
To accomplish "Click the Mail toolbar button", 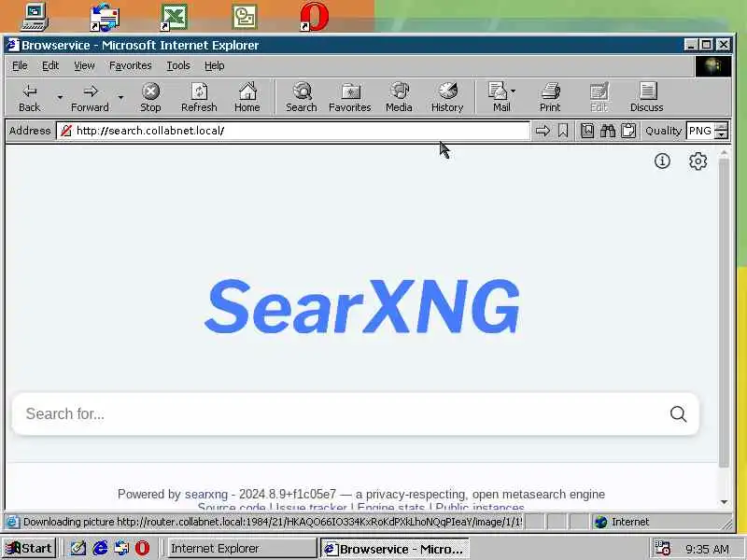I will (499, 98).
